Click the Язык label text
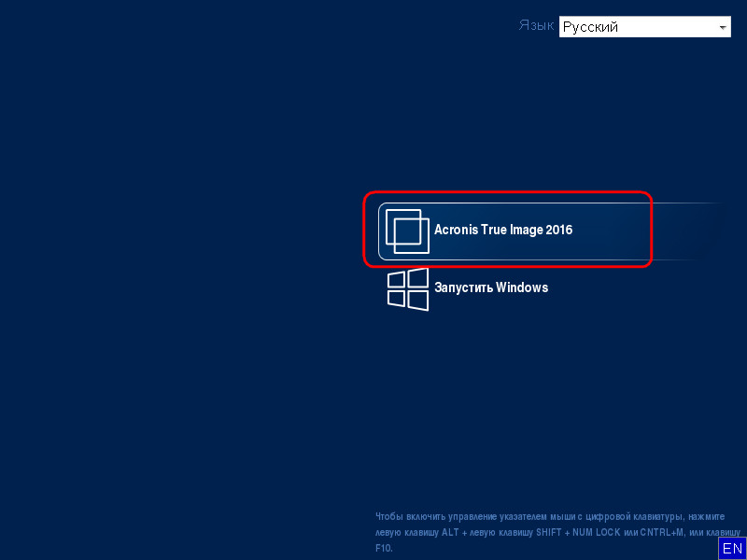Viewport: 747px width, 560px height. [x=536, y=26]
